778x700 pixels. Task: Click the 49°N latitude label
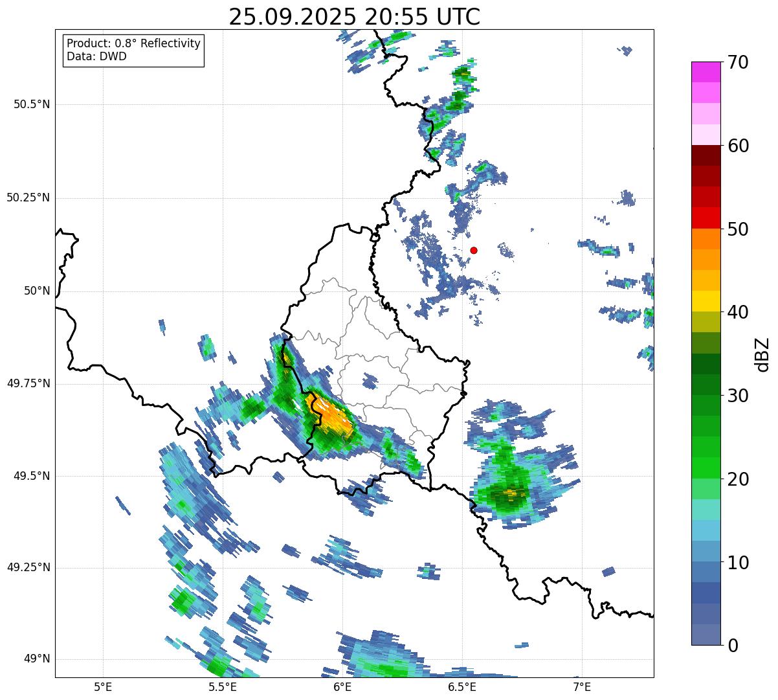(37, 659)
